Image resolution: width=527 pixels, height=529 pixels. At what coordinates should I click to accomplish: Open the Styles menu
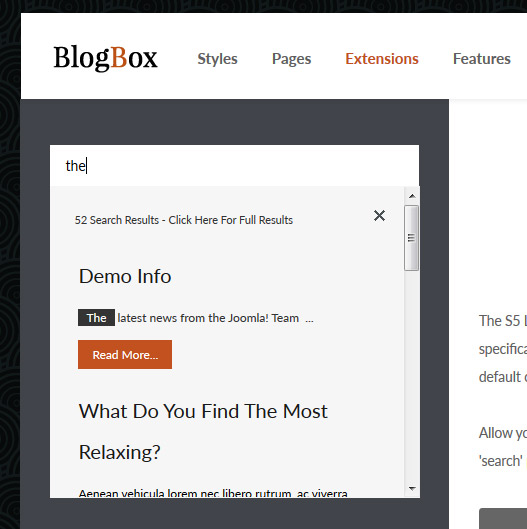pos(217,59)
